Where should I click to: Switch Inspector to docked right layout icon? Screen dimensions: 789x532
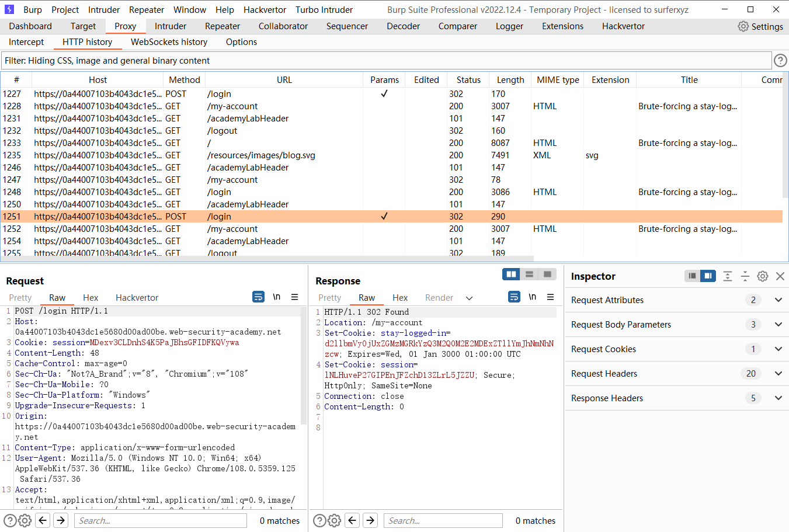pos(708,276)
